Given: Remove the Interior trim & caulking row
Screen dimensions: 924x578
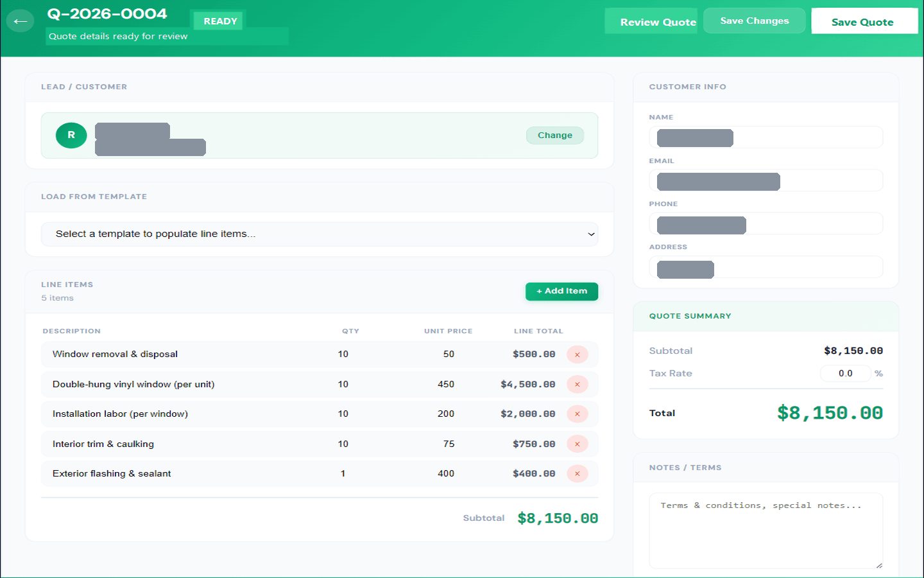Looking at the screenshot, I should (x=577, y=444).
